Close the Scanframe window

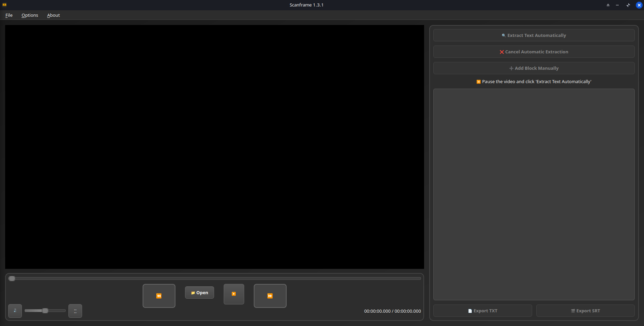point(639,5)
